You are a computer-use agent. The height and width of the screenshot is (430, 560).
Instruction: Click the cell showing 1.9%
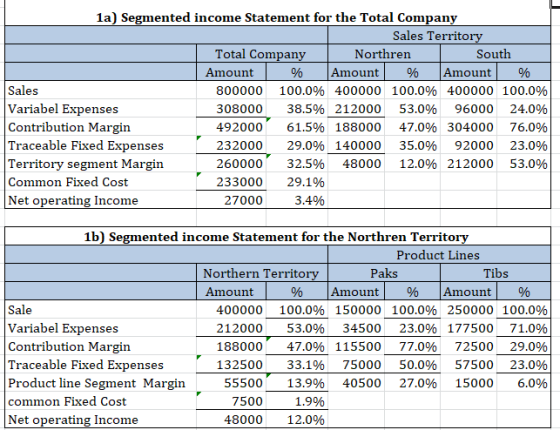point(297,401)
